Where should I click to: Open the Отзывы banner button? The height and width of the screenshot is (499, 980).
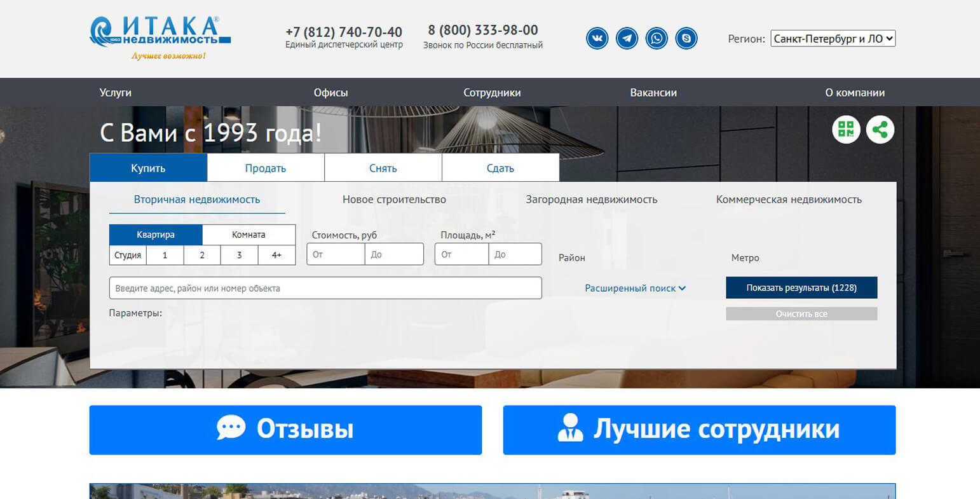pos(285,430)
